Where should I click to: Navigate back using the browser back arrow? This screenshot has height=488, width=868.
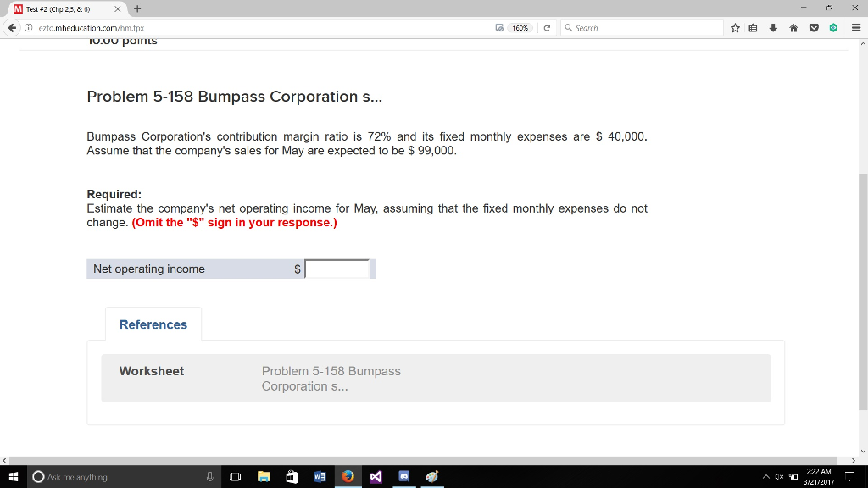(9, 27)
